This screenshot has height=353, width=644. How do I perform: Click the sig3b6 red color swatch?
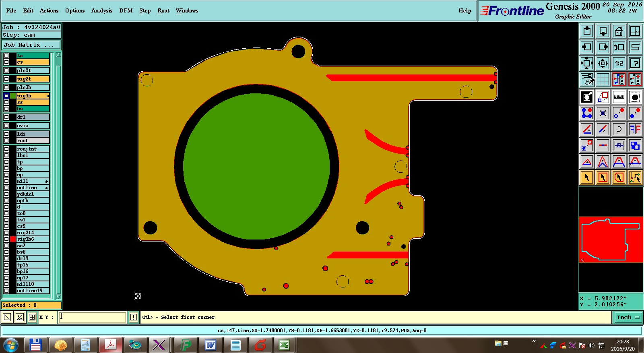(x=13, y=239)
